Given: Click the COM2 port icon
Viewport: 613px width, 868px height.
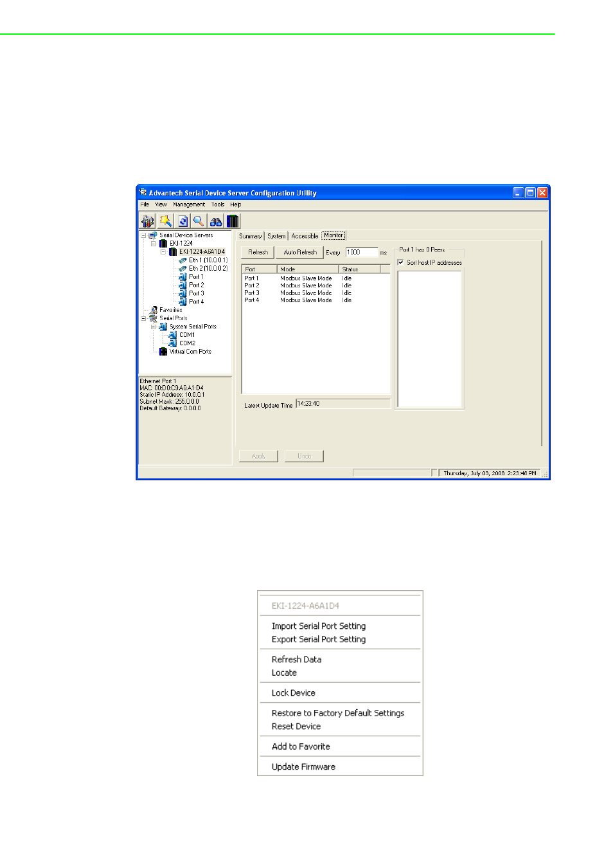Looking at the screenshot, I should click(173, 343).
